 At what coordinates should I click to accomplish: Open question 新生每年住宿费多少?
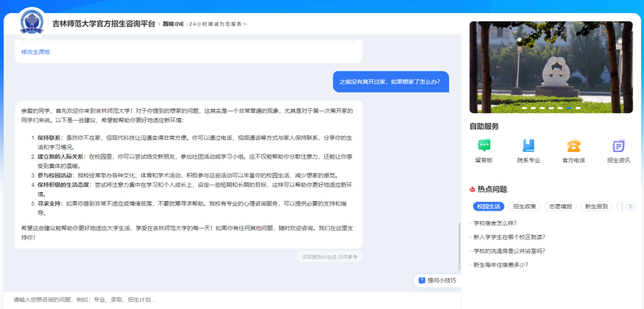tap(500, 265)
